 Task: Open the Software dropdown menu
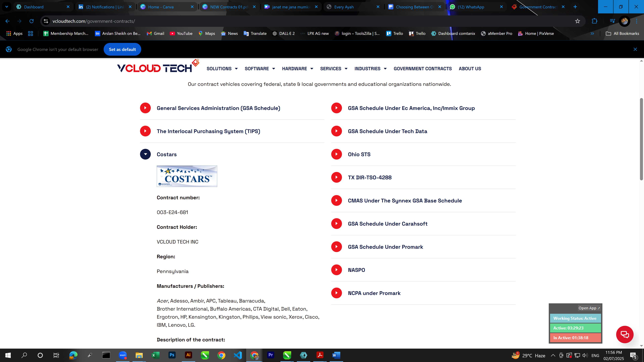pos(260,68)
